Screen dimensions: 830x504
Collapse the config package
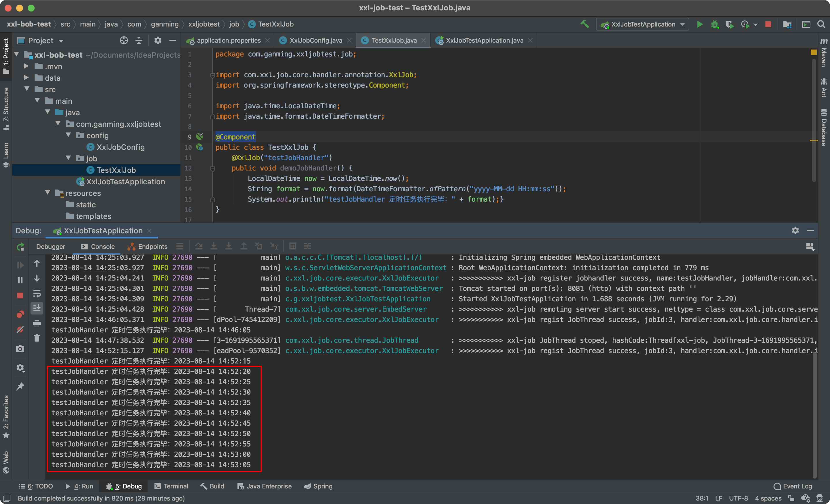(x=68, y=135)
